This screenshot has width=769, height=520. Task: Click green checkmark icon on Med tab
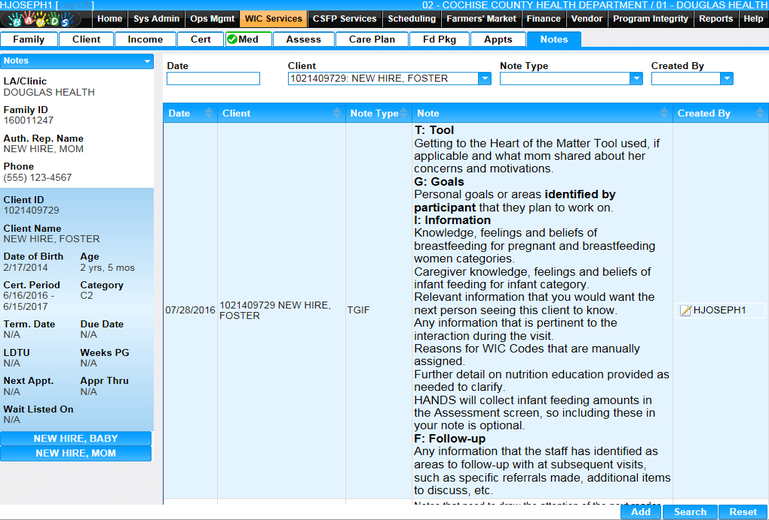click(232, 40)
